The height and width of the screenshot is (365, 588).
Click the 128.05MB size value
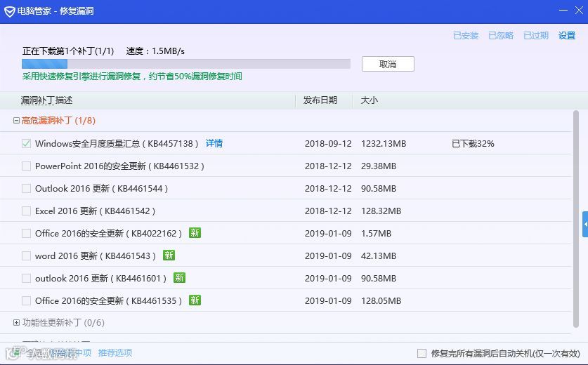click(x=381, y=301)
